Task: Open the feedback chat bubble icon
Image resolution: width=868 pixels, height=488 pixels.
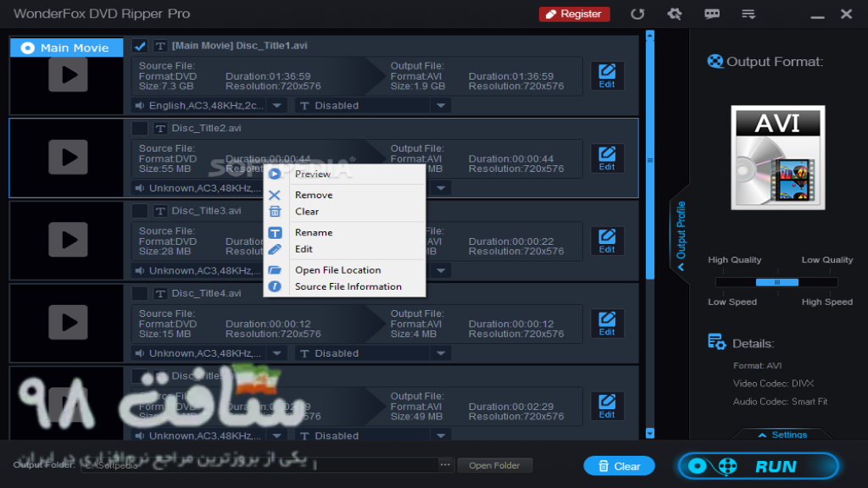Action: point(712,14)
